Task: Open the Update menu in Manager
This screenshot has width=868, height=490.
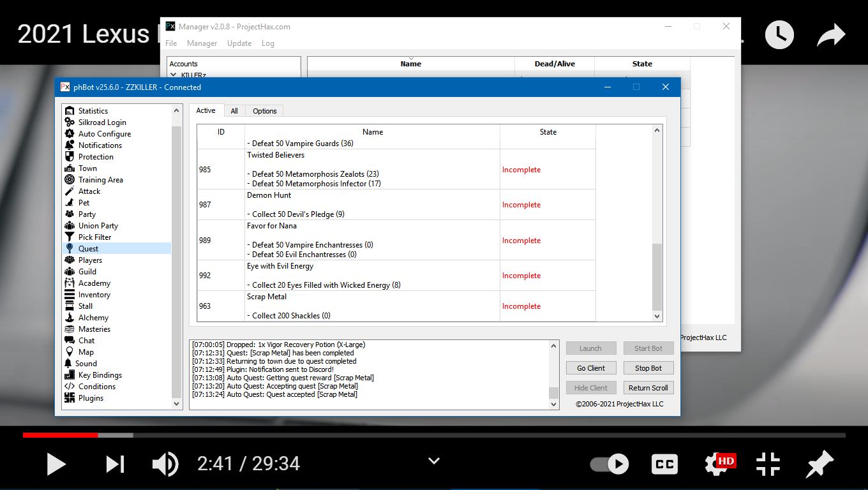Action: (239, 43)
